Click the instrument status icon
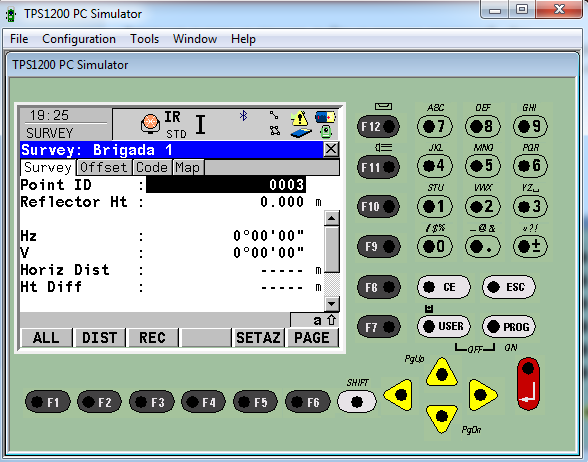 tap(326, 132)
